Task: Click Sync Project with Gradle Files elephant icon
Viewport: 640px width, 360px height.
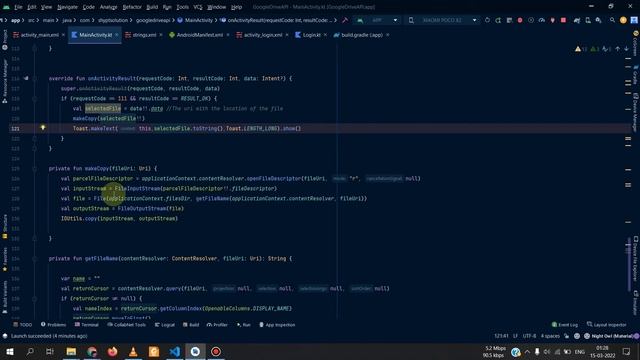Action: click(577, 20)
